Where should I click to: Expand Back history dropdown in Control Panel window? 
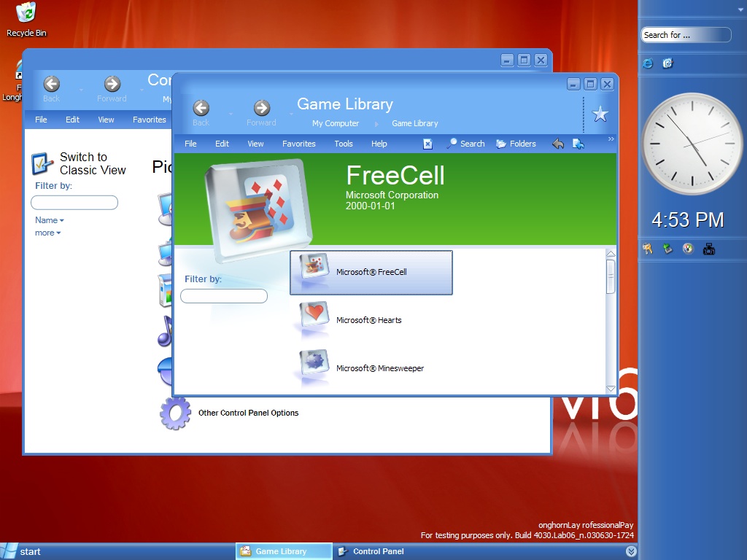[x=82, y=90]
